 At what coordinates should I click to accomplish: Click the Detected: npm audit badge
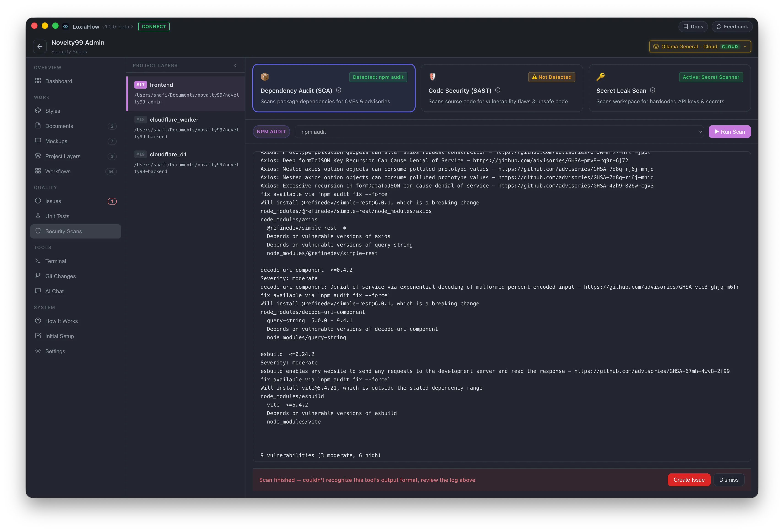pyautogui.click(x=378, y=77)
